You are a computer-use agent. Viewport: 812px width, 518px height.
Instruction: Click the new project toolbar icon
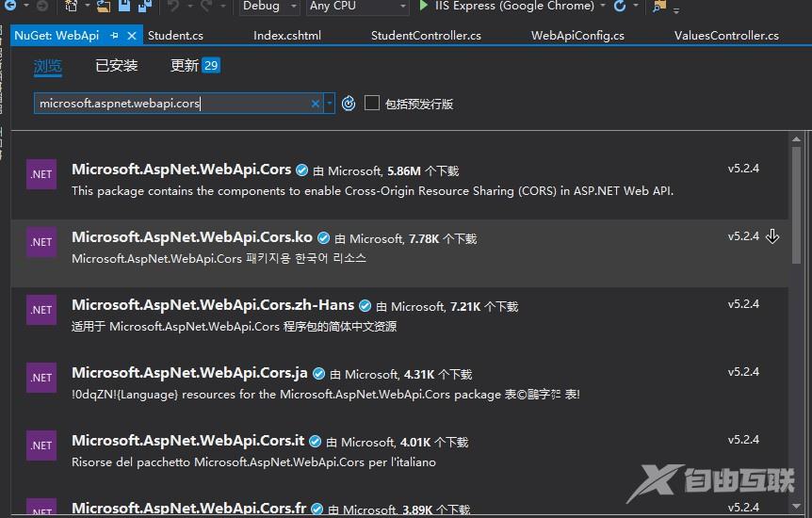tap(71, 6)
